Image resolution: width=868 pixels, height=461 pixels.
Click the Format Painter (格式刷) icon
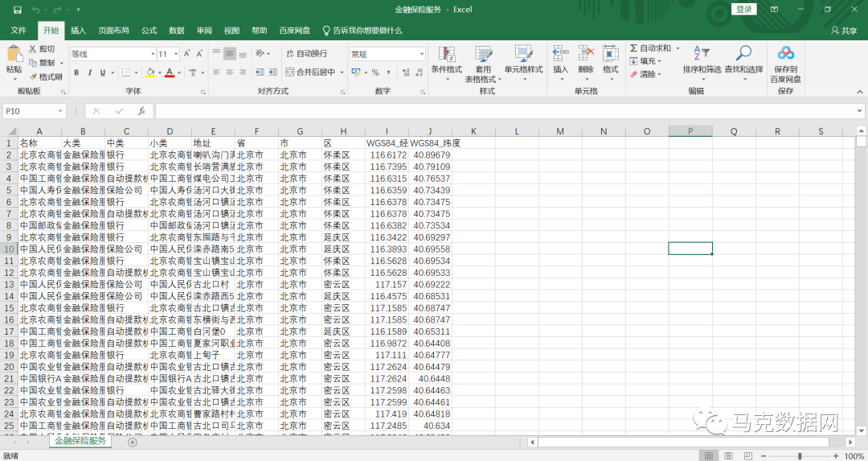coord(33,77)
